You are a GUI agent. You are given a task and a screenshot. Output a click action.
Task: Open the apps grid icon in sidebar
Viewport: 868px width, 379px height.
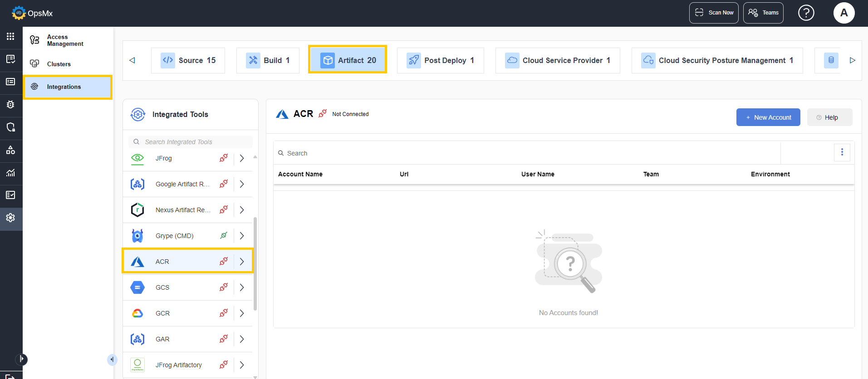[10, 36]
